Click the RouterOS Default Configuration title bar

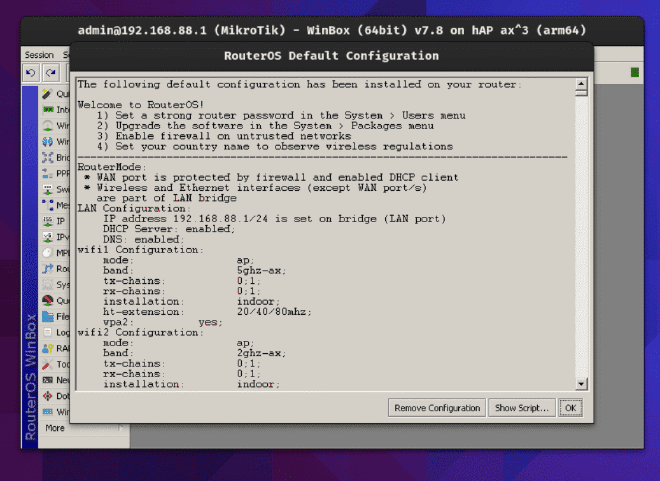click(x=332, y=56)
